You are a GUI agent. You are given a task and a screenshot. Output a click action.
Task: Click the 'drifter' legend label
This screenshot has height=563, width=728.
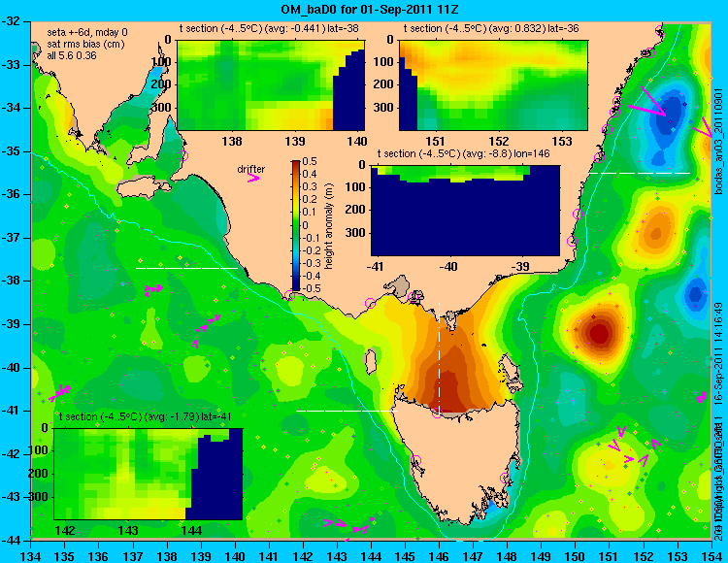click(x=251, y=169)
